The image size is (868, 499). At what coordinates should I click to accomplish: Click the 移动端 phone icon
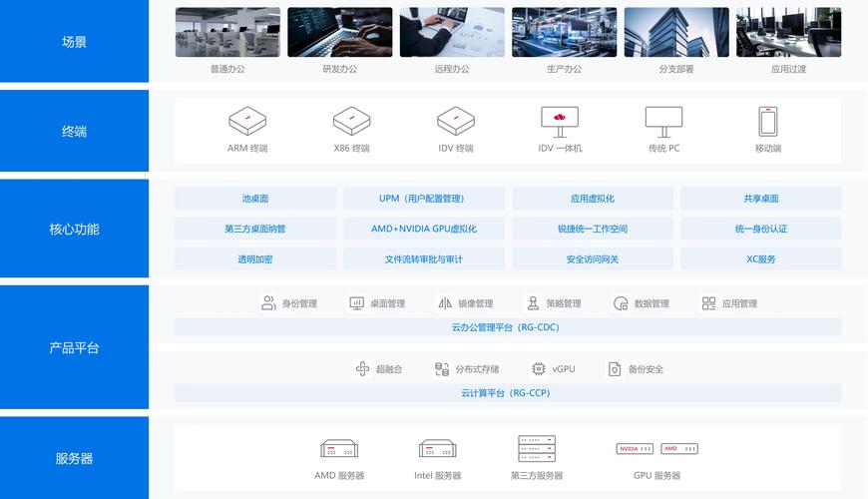click(x=768, y=122)
